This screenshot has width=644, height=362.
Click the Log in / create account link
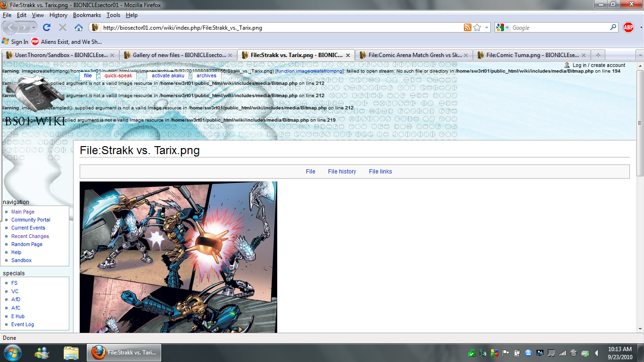[599, 65]
